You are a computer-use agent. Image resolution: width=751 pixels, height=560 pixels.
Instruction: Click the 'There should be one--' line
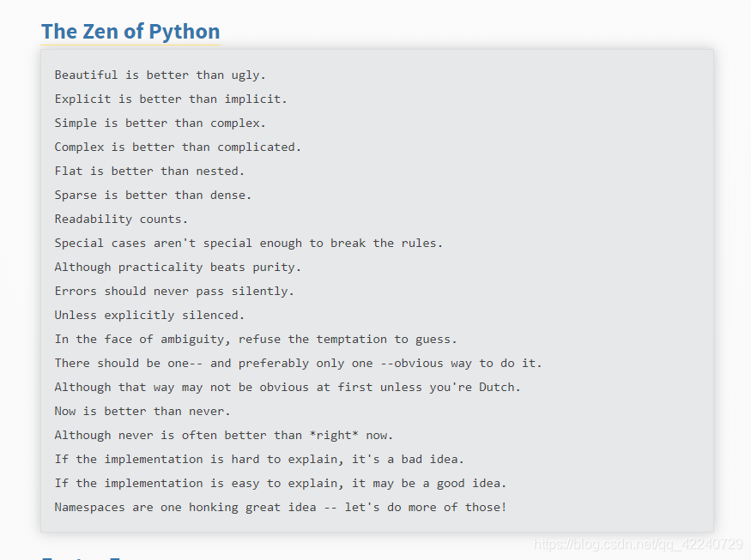coord(298,363)
